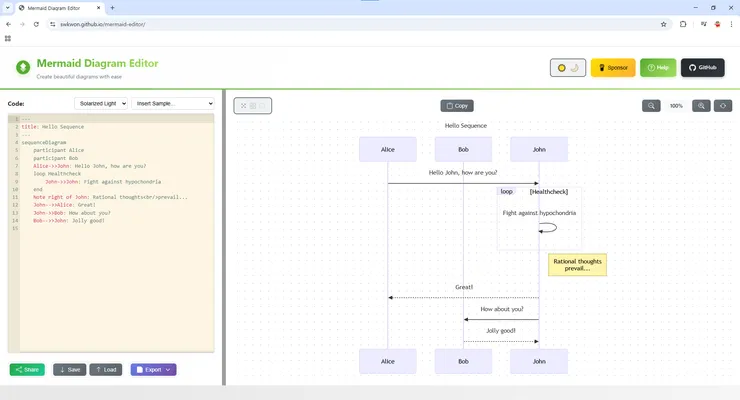Load a diagram file
This screenshot has width=740, height=400.
(x=106, y=369)
